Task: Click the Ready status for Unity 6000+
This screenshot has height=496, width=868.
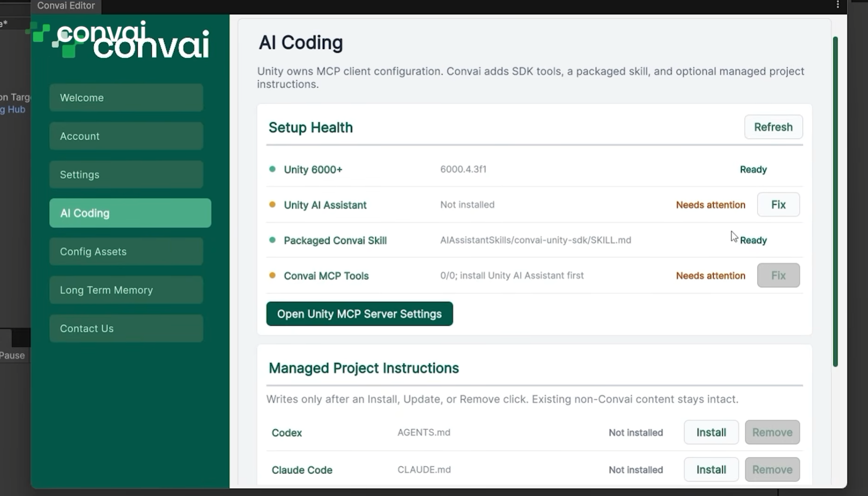Action: coord(753,169)
